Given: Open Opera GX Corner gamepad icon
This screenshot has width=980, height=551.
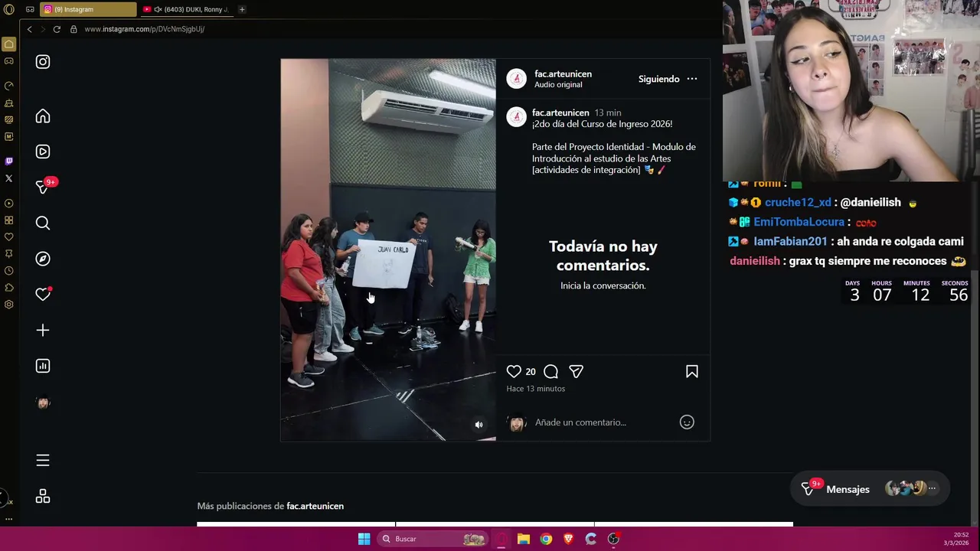Looking at the screenshot, I should (8, 61).
